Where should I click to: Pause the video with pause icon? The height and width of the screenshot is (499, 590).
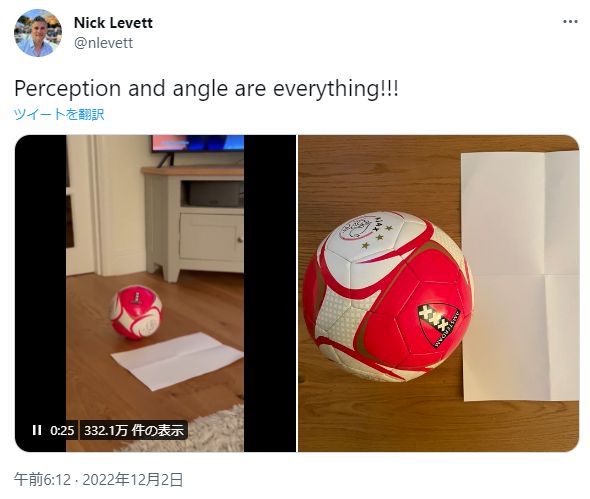(x=37, y=430)
